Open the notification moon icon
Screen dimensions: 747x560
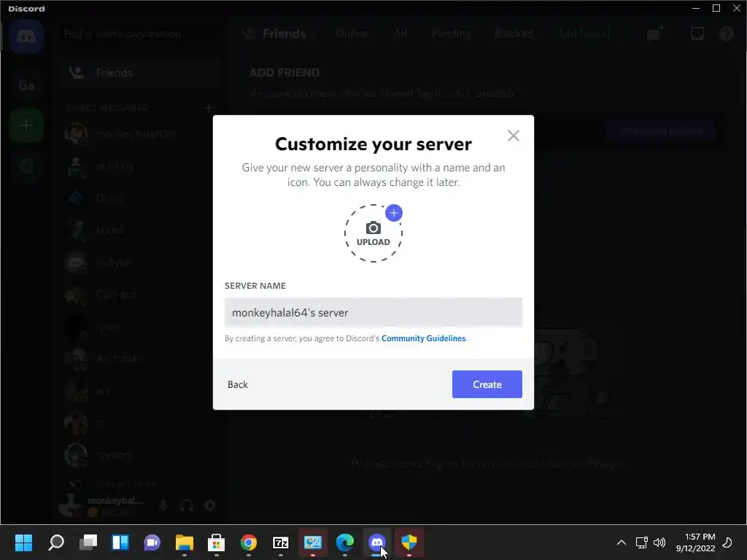pyautogui.click(x=727, y=542)
